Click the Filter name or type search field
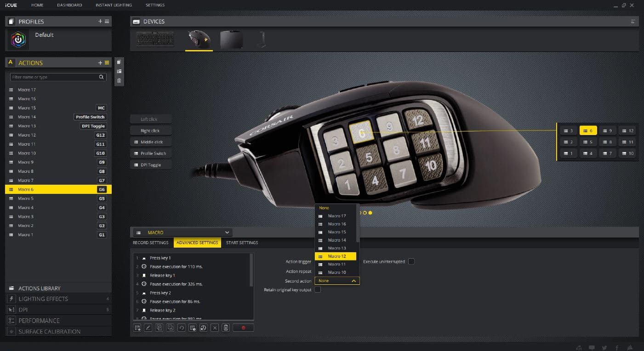The image size is (644, 351). [x=54, y=77]
